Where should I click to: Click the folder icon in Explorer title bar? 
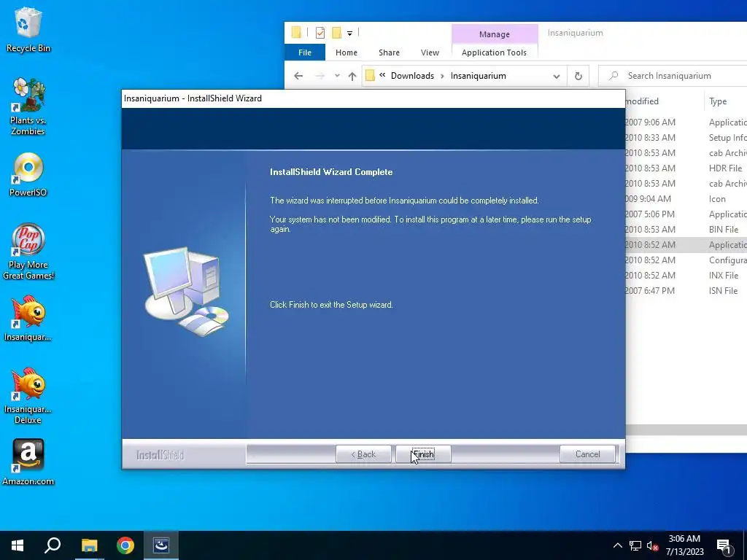tap(296, 32)
